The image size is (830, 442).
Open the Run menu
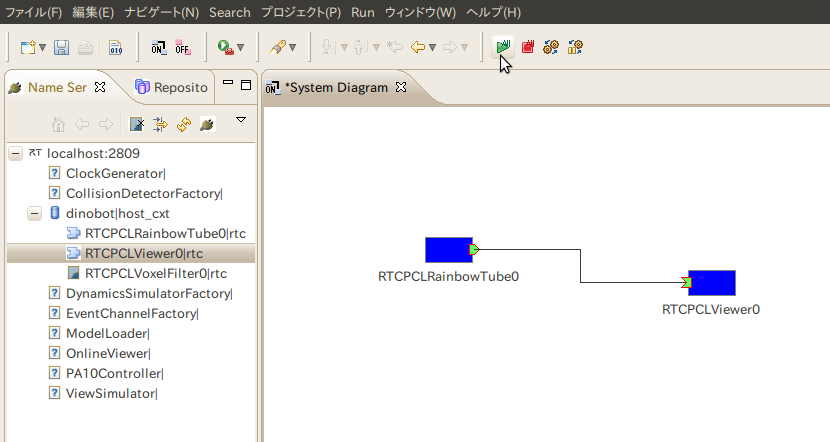tap(363, 13)
